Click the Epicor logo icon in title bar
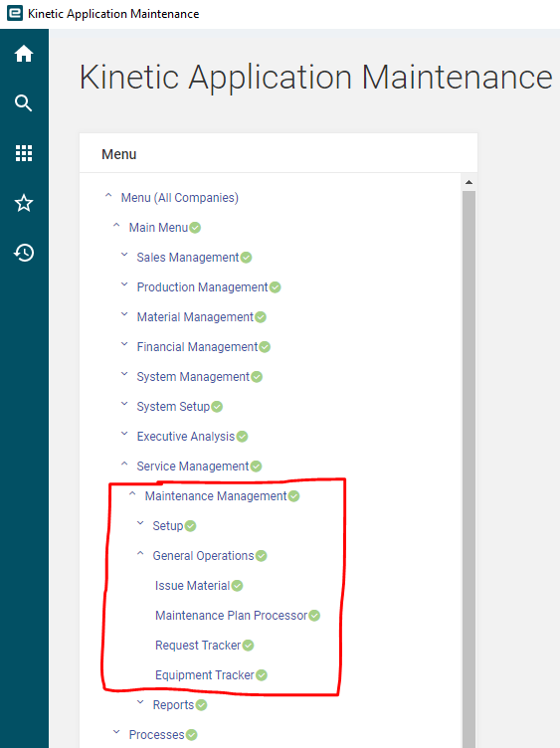 pyautogui.click(x=15, y=13)
